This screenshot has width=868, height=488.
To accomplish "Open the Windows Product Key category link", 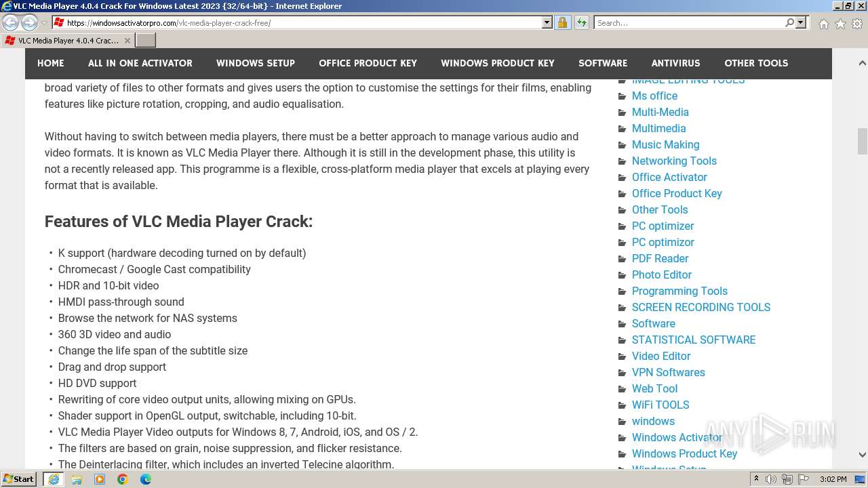I will 684,454.
